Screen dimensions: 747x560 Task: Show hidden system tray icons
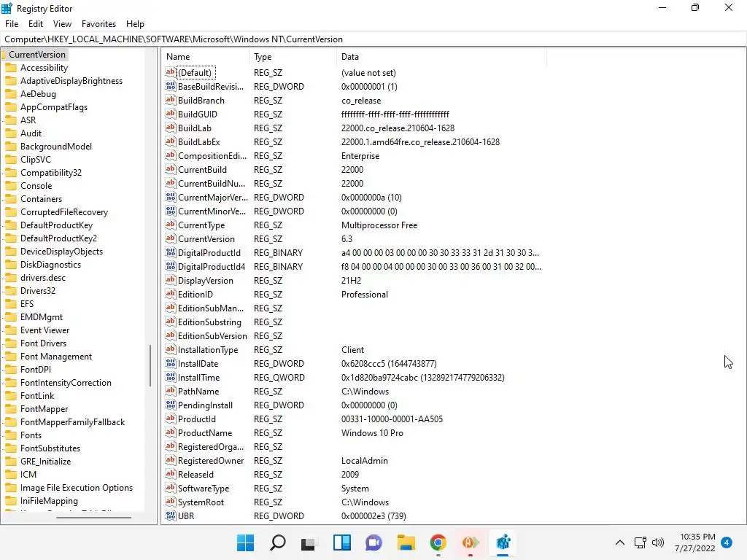coord(620,542)
